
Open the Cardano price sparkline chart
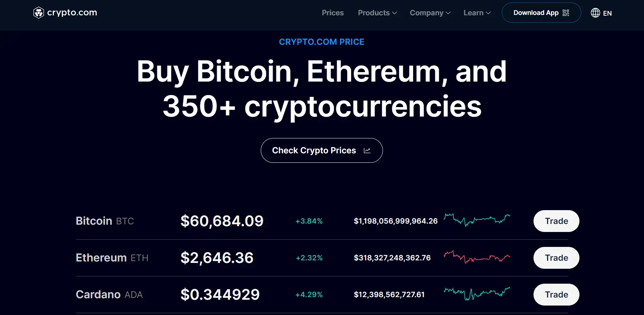(x=477, y=293)
